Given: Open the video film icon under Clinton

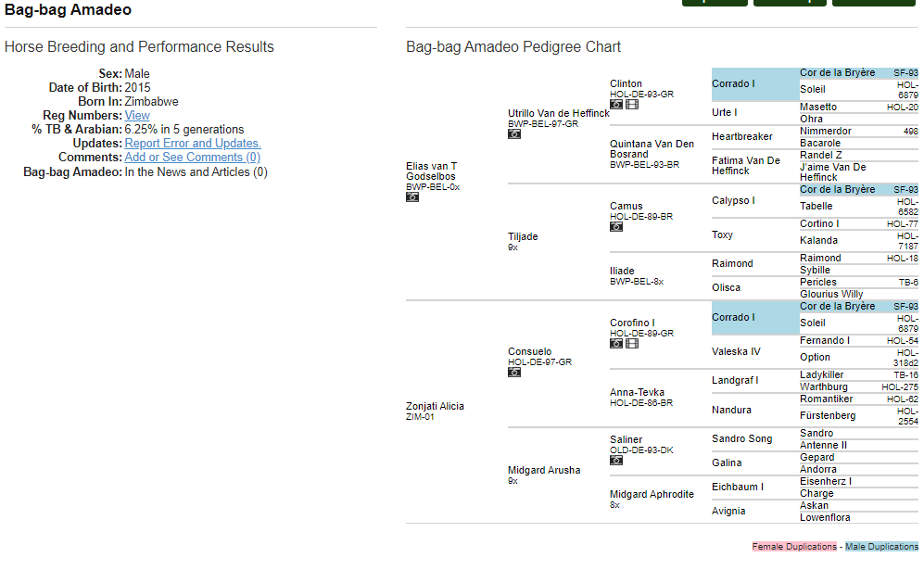Looking at the screenshot, I should [632, 105].
